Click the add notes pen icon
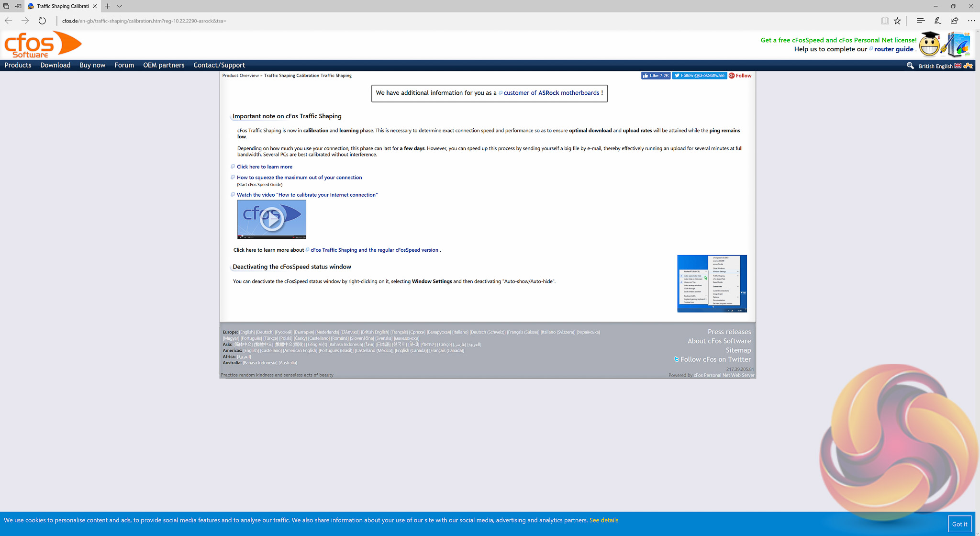This screenshot has height=536, width=980. click(x=937, y=21)
